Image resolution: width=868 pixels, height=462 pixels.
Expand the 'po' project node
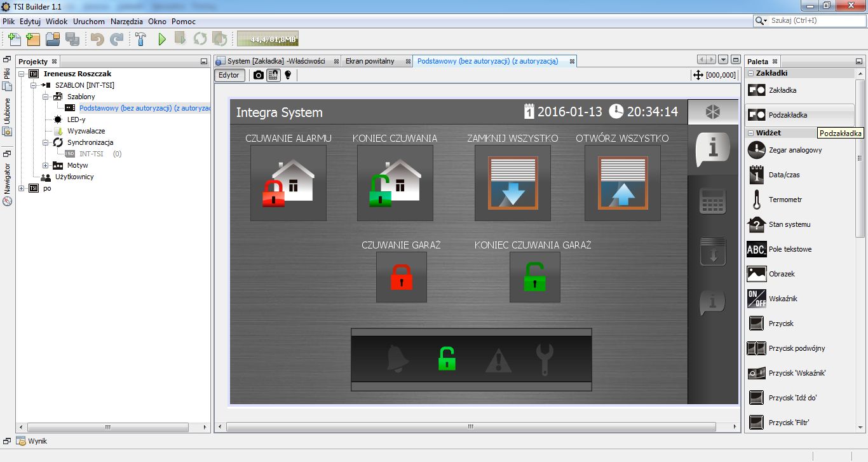coord(22,188)
